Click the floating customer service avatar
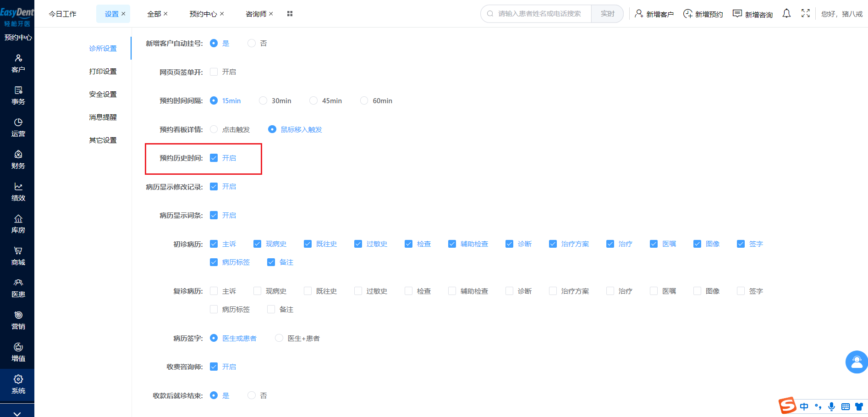This screenshot has height=417, width=868. click(x=857, y=362)
